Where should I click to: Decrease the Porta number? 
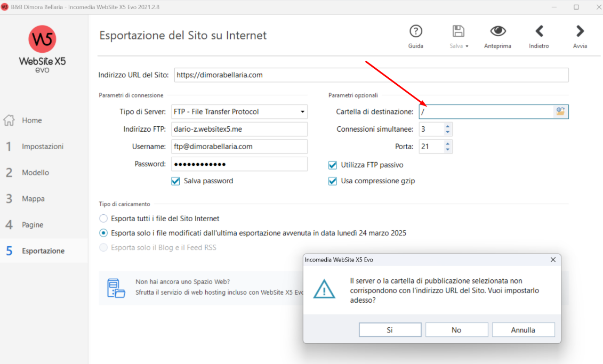click(448, 150)
